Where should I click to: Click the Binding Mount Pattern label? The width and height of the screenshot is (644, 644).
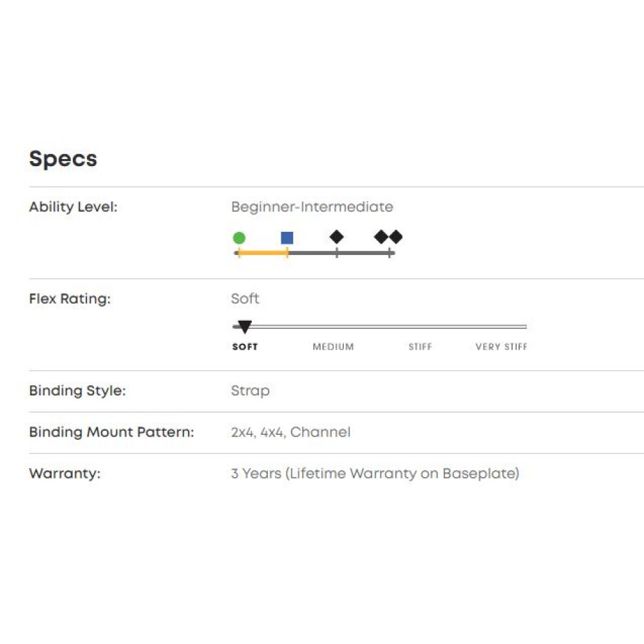[111, 432]
